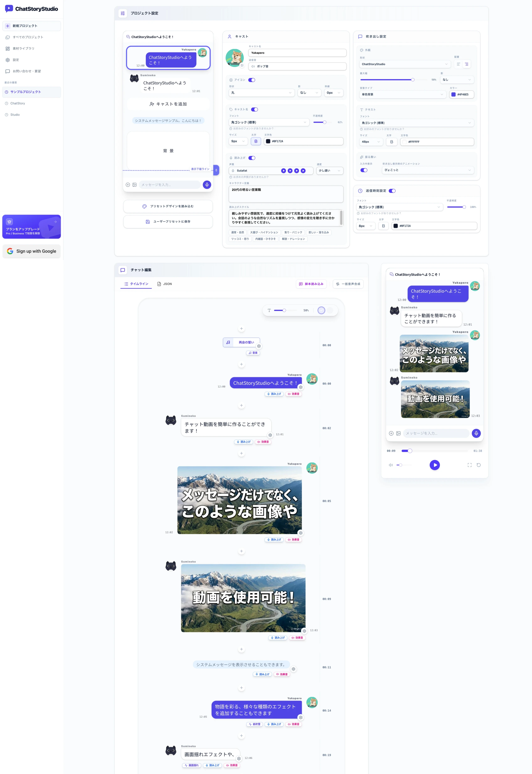Image resolution: width=532 pixels, height=774 pixels.
Task: Enter fullscreen from the preview player controls
Action: point(469,465)
